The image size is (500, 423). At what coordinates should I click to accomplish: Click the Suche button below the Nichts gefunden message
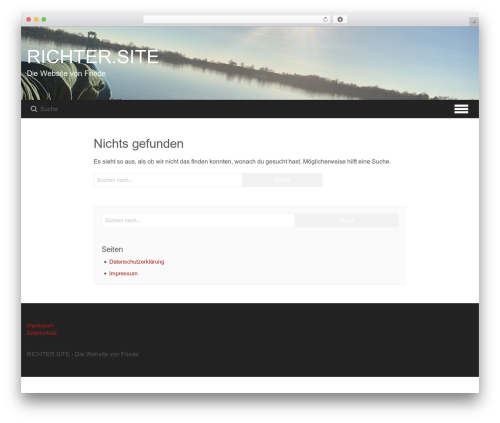pos(282,180)
